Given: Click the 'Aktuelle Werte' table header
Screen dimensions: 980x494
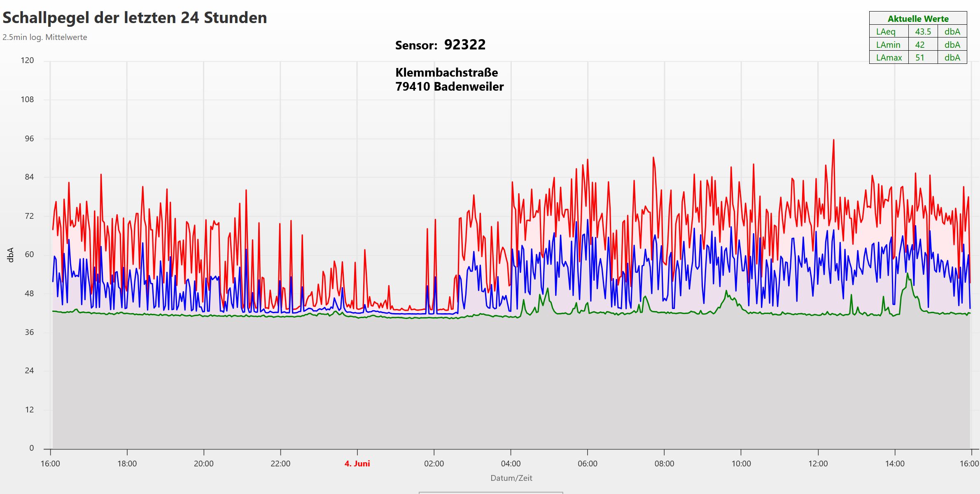Looking at the screenshot, I should coord(918,19).
